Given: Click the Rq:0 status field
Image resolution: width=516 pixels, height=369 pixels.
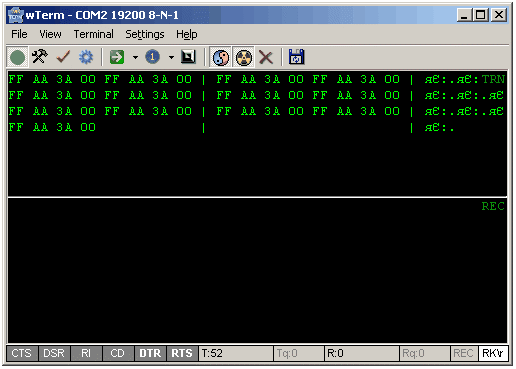Looking at the screenshot, I should pyautogui.click(x=425, y=353).
